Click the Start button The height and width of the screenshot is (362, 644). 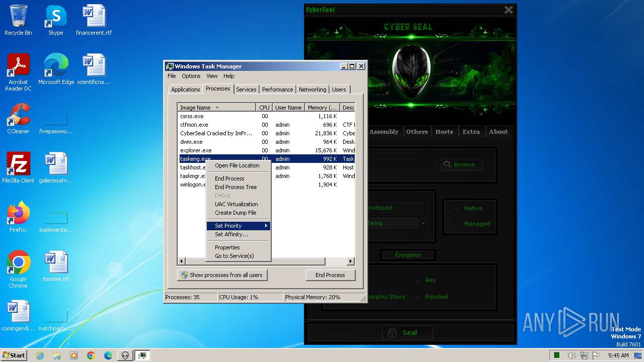tap(14, 355)
